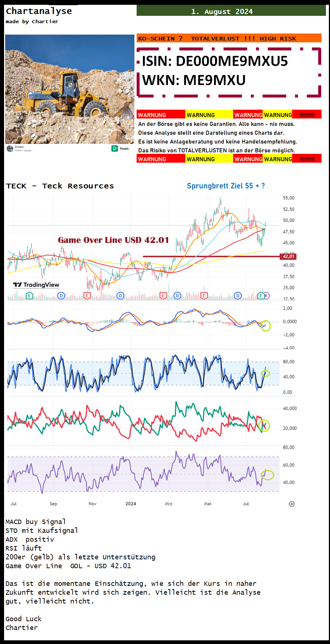Select the ISIN DE000ME9MXU5 text
Image resolution: width=330 pixels, height=644 pixels.
coord(215,61)
